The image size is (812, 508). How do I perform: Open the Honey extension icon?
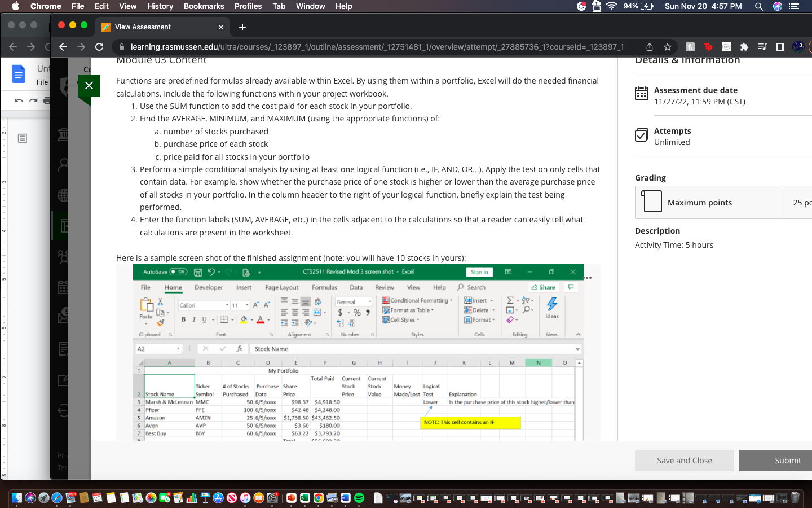coord(690,47)
